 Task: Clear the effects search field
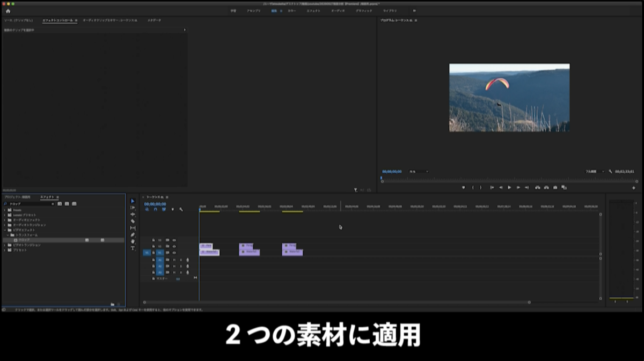click(x=52, y=204)
